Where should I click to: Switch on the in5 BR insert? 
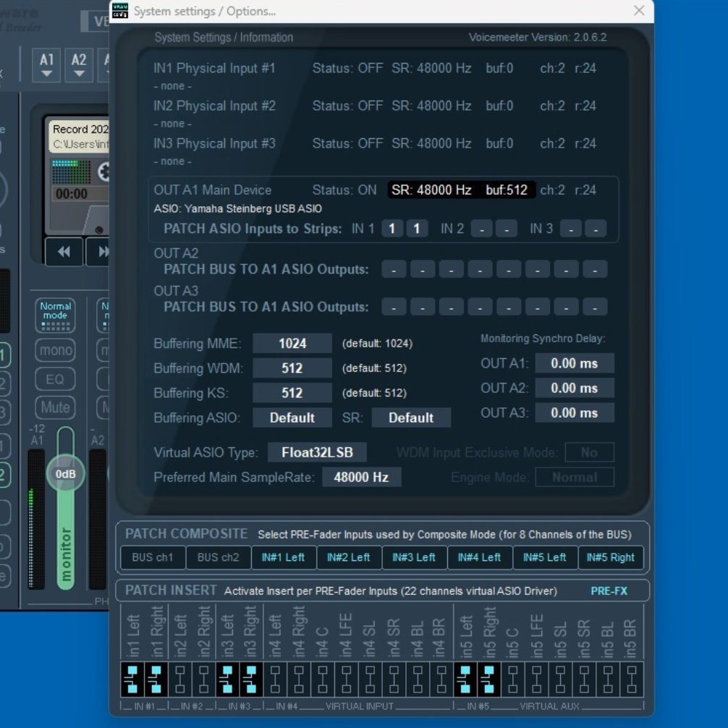[632, 680]
